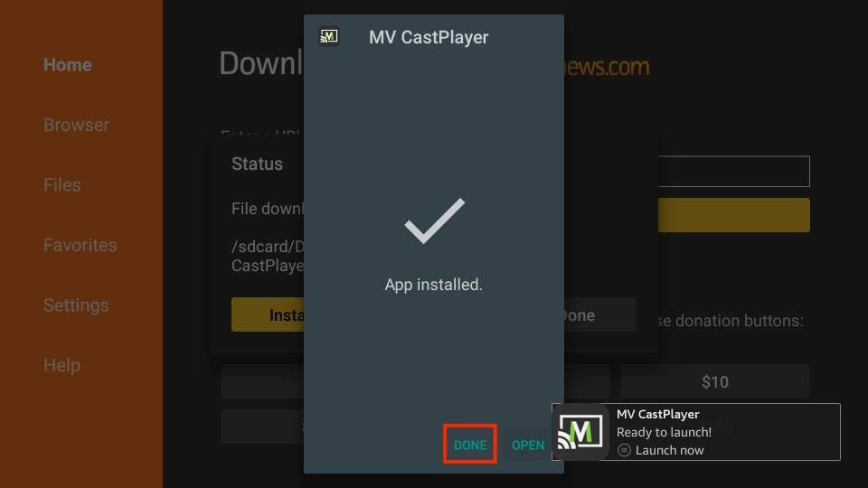
Task: Select the MV CastPlayer icon in dialog header
Action: pyautogui.click(x=329, y=36)
